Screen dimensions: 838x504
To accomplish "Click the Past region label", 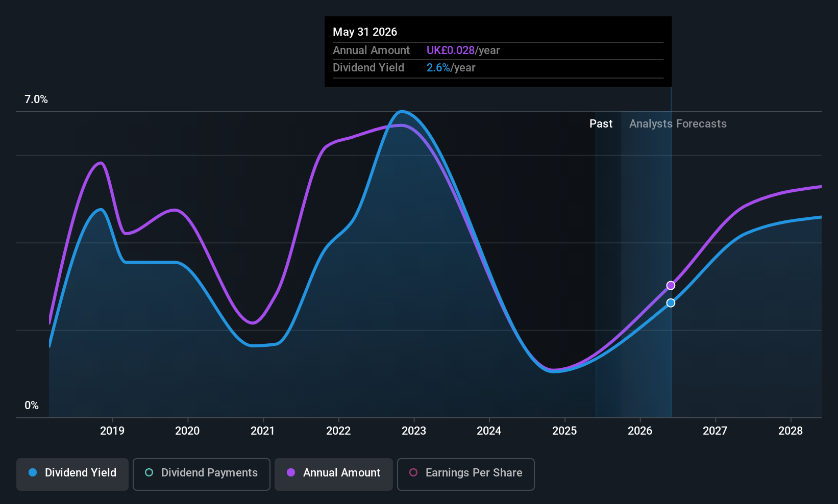I will pyautogui.click(x=601, y=124).
